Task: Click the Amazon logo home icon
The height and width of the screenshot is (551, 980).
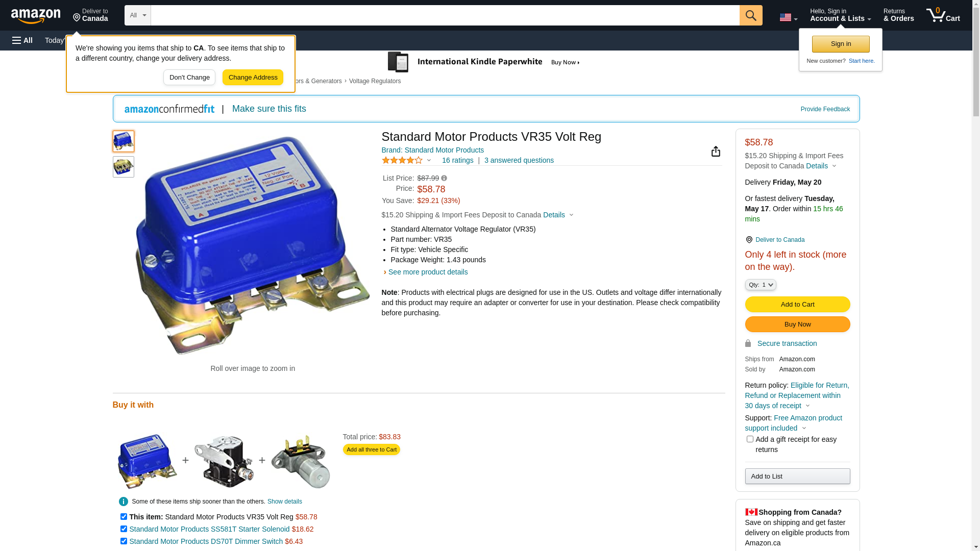Action: 36,16
